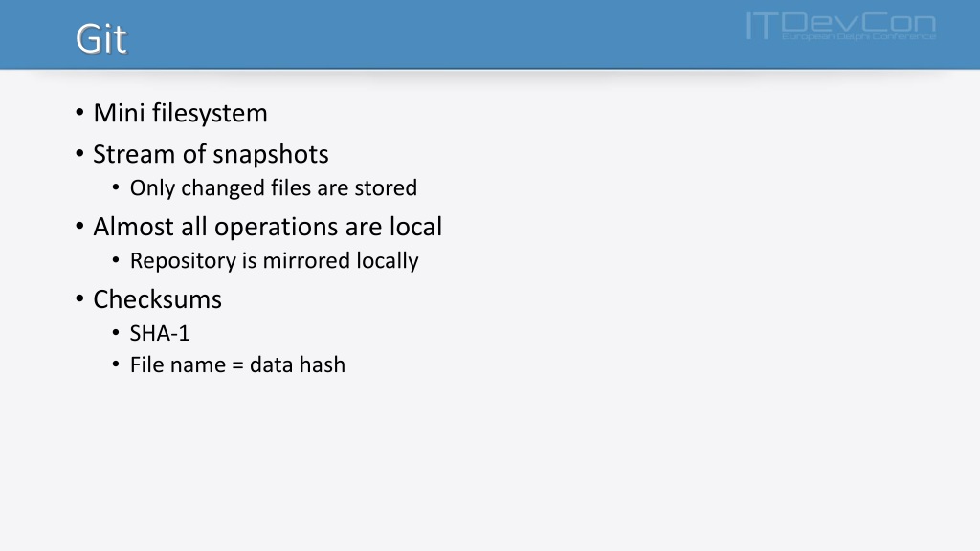Click the bullet dot before SHA-1
Viewport: 980px width, 551px height.
click(116, 332)
